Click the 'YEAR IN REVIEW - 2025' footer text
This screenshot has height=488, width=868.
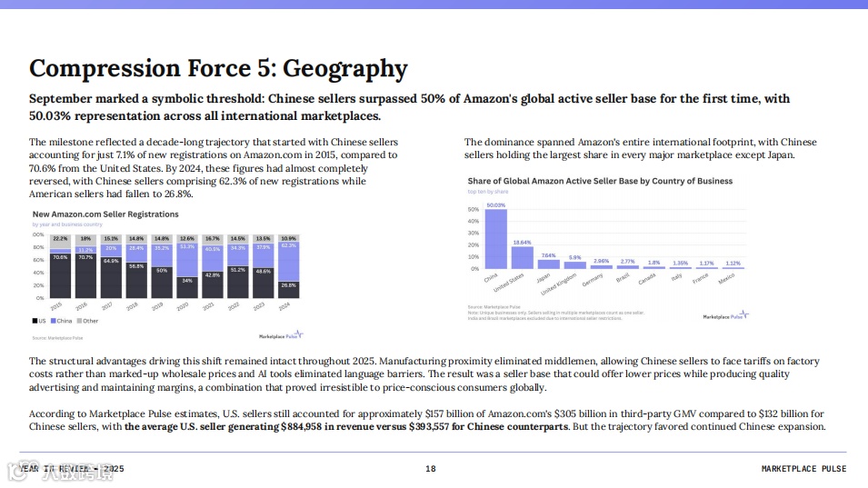[x=72, y=469]
